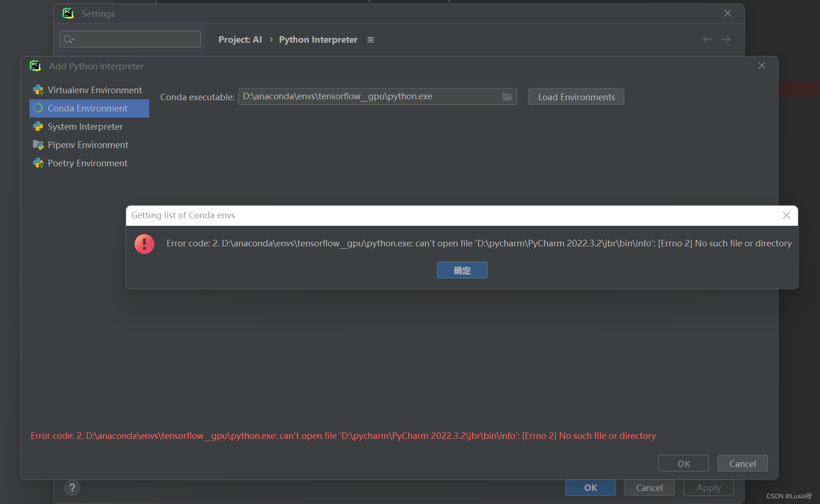Click the error text in the popup dialog
Viewport: 820px width, 504px height.
click(x=479, y=244)
